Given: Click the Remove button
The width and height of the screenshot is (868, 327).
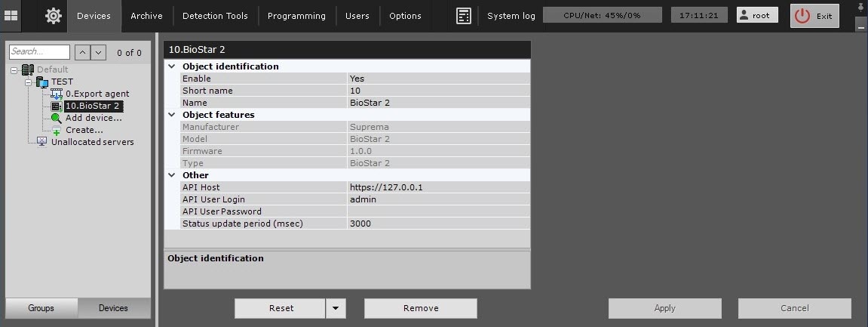Looking at the screenshot, I should click(x=421, y=308).
